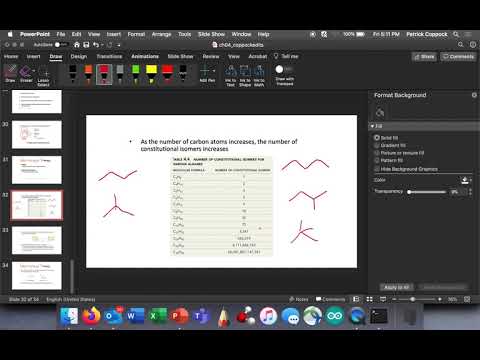This screenshot has width=480, height=360.
Task: Select Pattern fill radio button
Action: pyautogui.click(x=377, y=160)
